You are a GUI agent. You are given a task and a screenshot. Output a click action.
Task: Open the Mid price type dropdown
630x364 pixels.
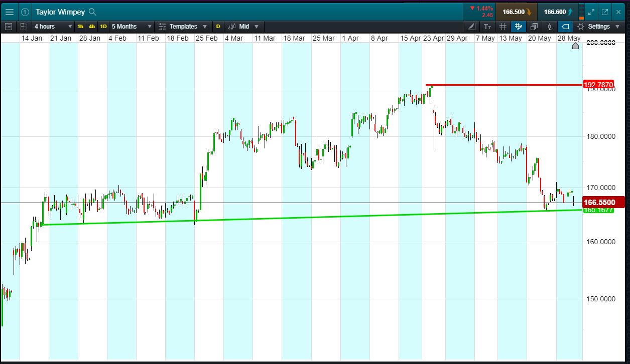click(x=243, y=27)
